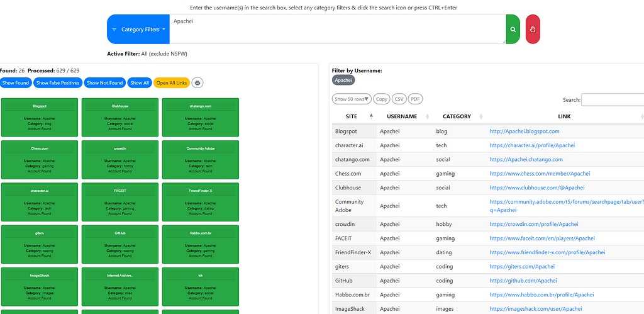Open the Show 50 rows dropdown

pos(352,99)
